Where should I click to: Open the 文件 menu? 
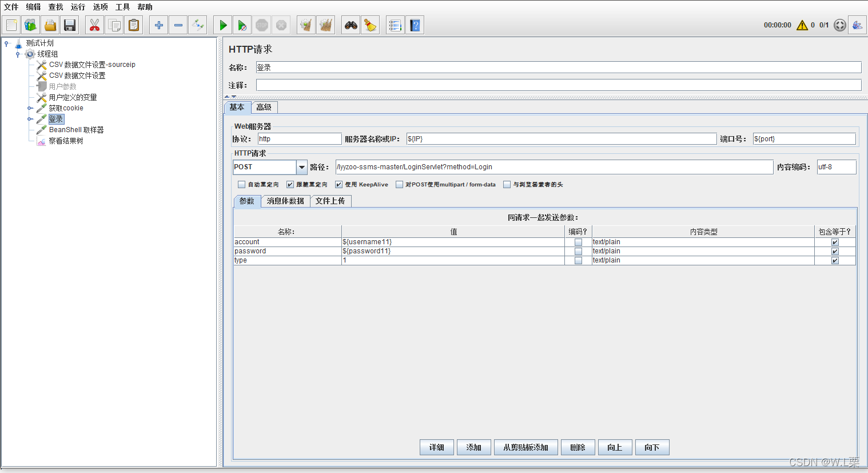(x=11, y=7)
